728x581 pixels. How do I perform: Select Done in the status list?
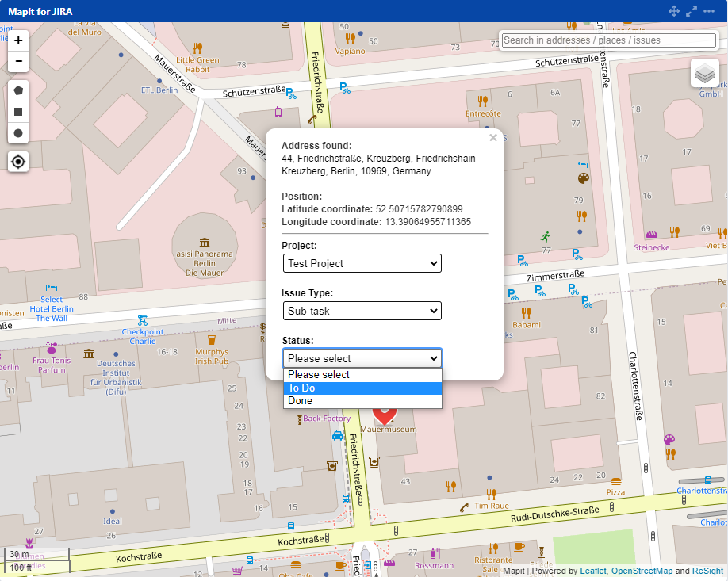pos(362,401)
